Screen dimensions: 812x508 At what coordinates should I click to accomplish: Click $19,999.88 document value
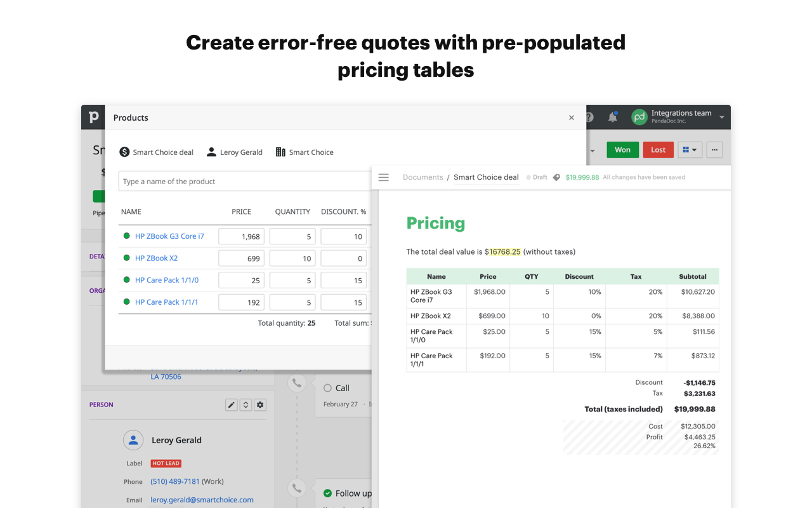click(x=582, y=177)
